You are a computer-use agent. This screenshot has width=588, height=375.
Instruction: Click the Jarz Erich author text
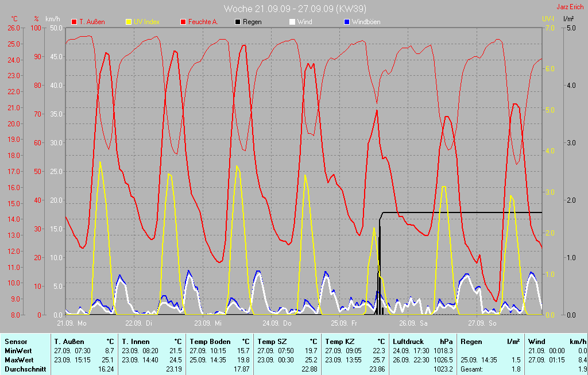click(x=570, y=7)
